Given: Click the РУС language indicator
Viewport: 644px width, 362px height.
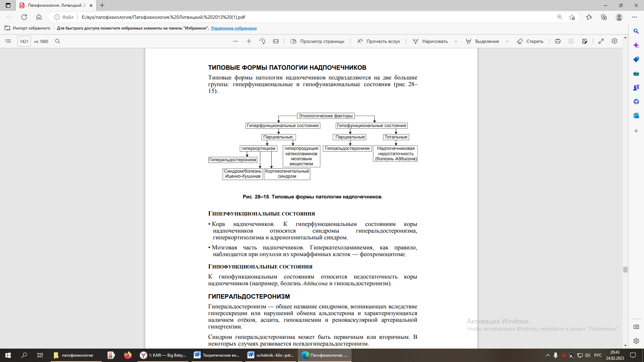Looking at the screenshot, I should point(598,355).
